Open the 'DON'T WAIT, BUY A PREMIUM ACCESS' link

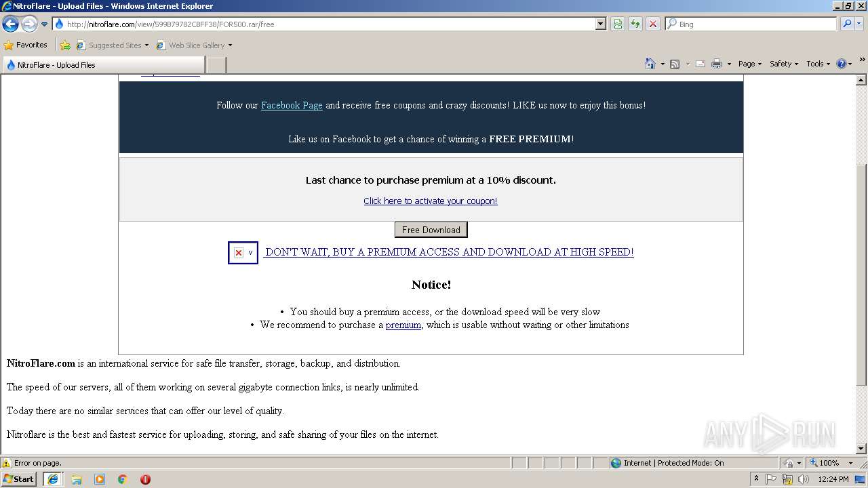tap(449, 252)
